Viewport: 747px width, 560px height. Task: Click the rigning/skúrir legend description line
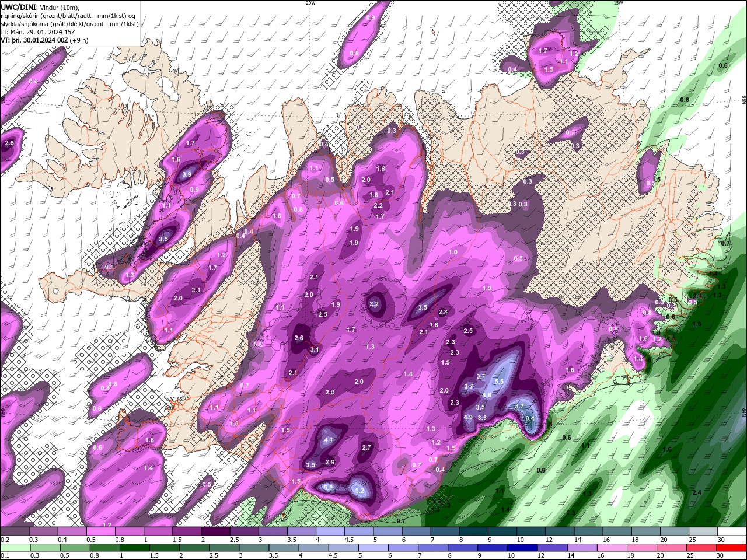click(68, 16)
